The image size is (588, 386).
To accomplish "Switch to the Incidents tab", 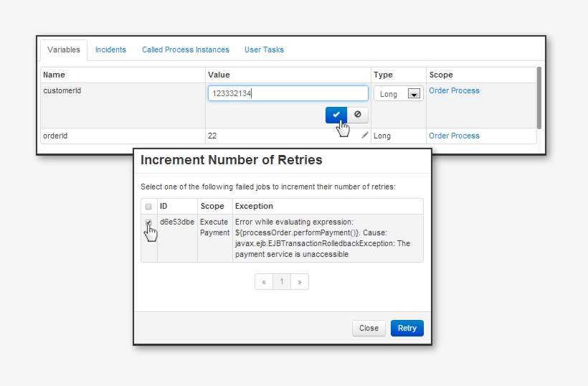I will click(x=110, y=50).
